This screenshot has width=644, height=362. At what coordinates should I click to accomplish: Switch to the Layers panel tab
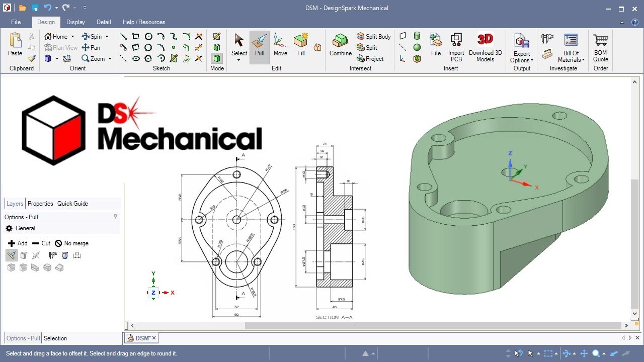click(x=15, y=204)
